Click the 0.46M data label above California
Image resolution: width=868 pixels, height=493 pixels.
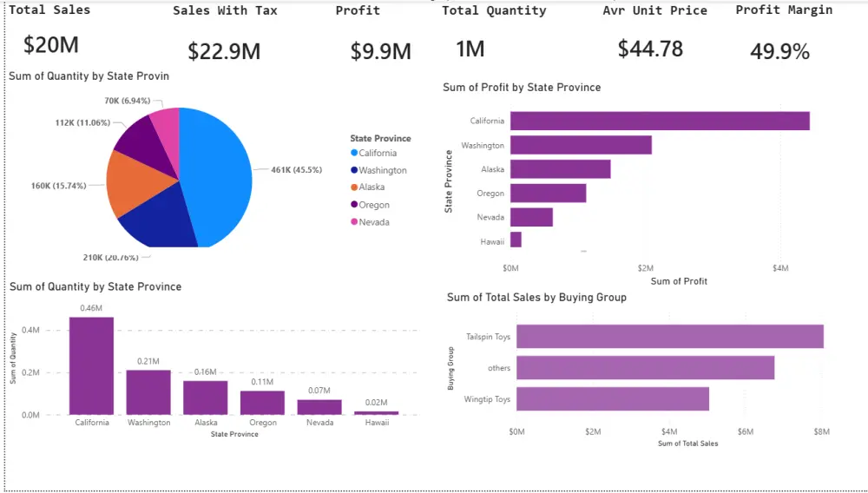pos(91,308)
